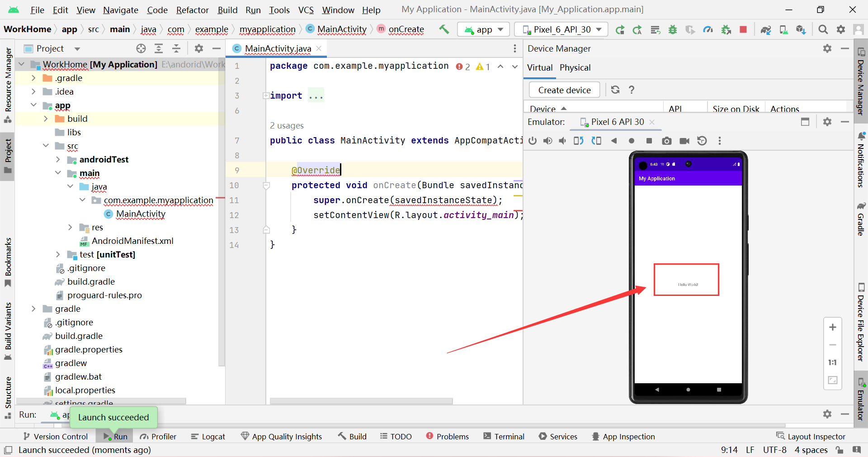This screenshot has width=868, height=457.
Task: Open Search Everywhere magnifier icon
Action: 823,29
